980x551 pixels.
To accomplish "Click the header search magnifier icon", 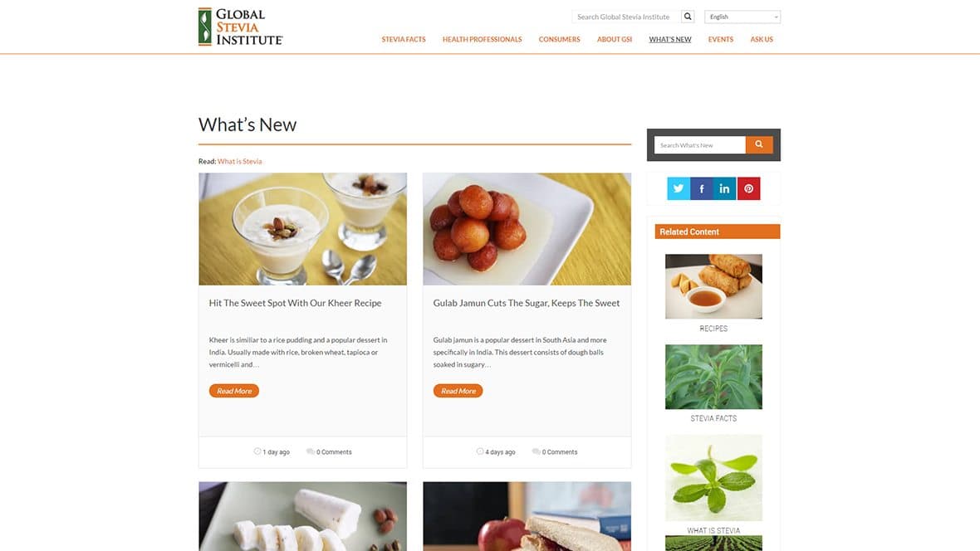I will (x=688, y=17).
